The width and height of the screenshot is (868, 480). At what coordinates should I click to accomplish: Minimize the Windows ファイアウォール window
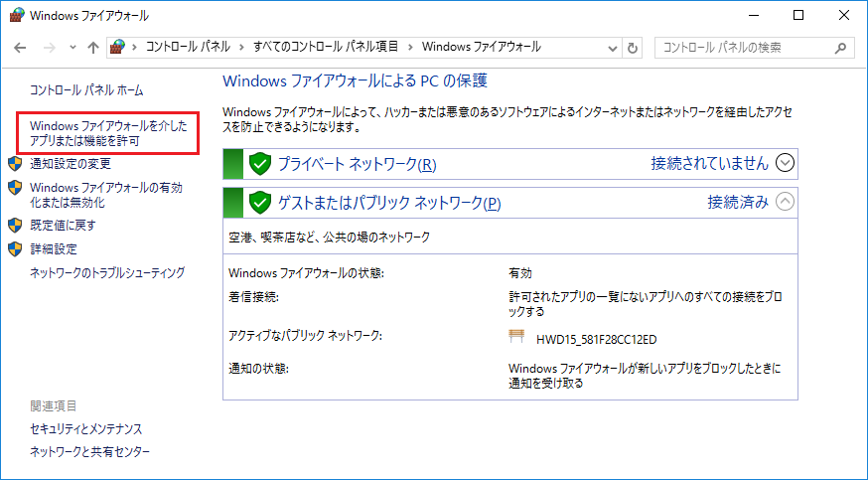tap(753, 16)
